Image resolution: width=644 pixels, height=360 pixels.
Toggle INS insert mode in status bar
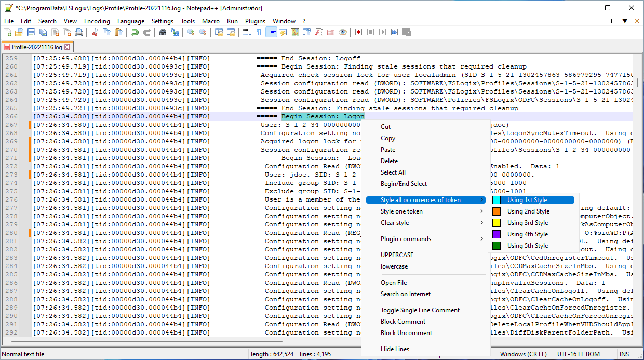pyautogui.click(x=624, y=354)
